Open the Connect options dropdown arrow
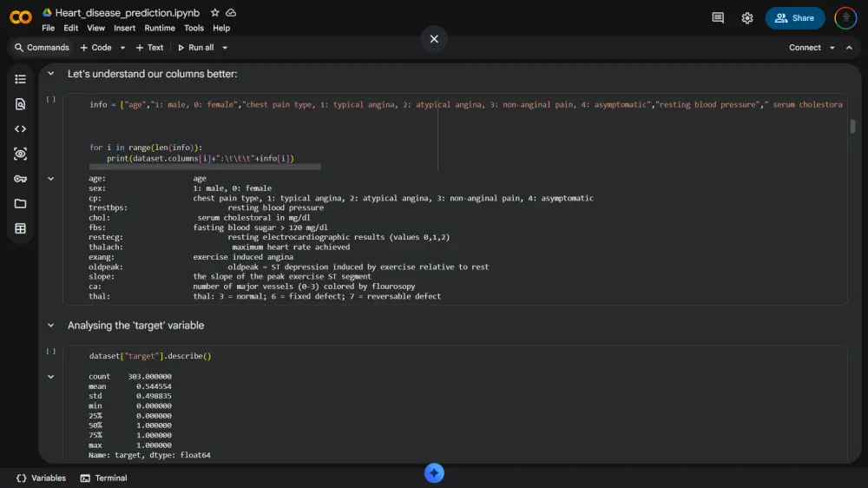Viewport: 868px width, 488px height. click(x=832, y=48)
